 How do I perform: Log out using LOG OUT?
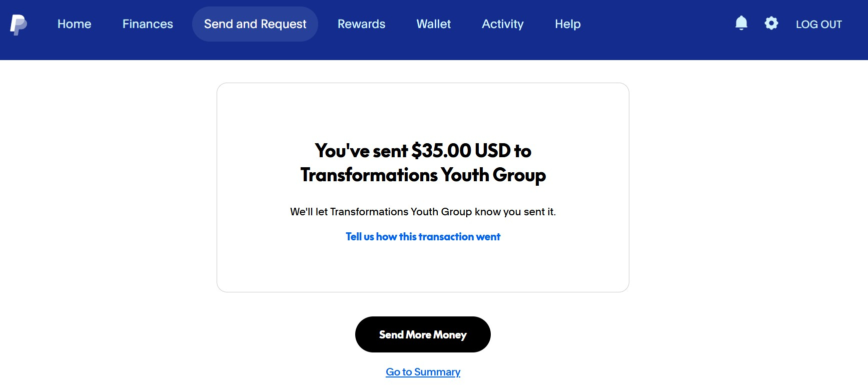click(x=818, y=25)
